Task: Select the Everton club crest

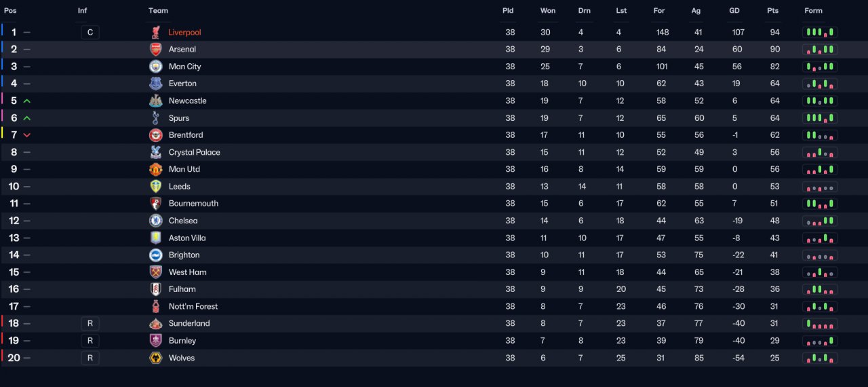Action: 156,84
